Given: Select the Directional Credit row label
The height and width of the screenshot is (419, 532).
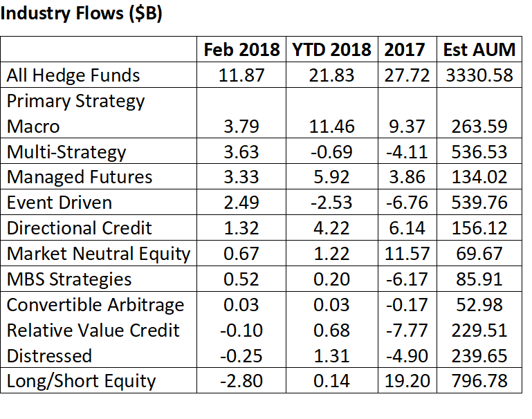Looking at the screenshot, I should pos(80,228).
